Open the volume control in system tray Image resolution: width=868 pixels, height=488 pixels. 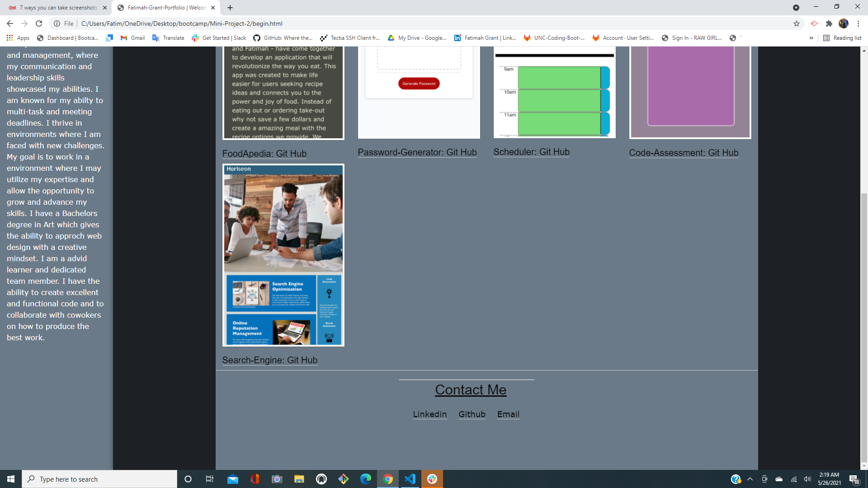point(808,479)
